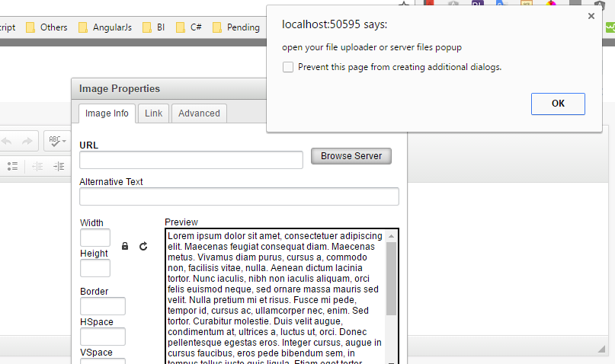
Task: Click the Width input box
Action: (x=95, y=238)
